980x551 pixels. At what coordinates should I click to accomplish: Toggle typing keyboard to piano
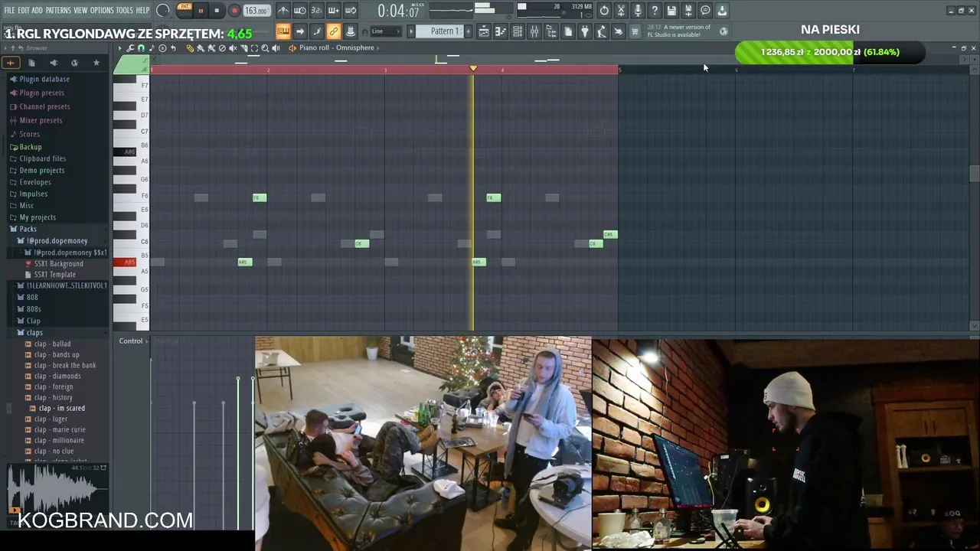pyautogui.click(x=283, y=31)
